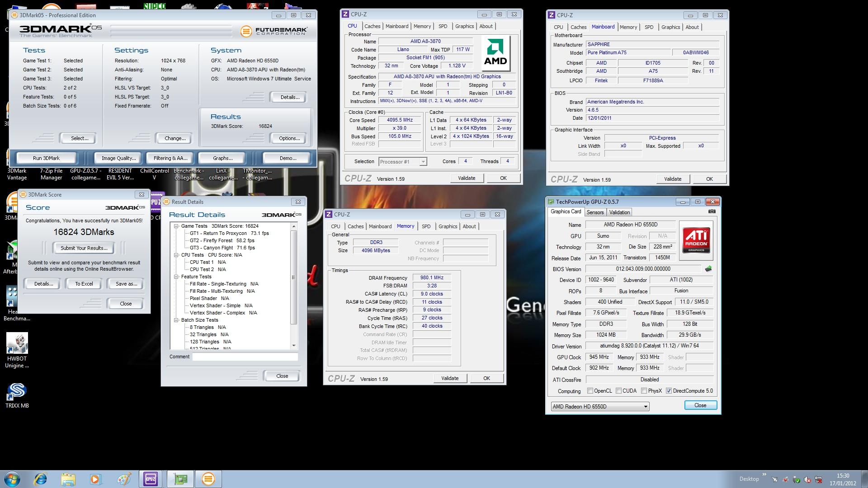
Task: Open the Windows Start menu orb
Action: tap(12, 479)
